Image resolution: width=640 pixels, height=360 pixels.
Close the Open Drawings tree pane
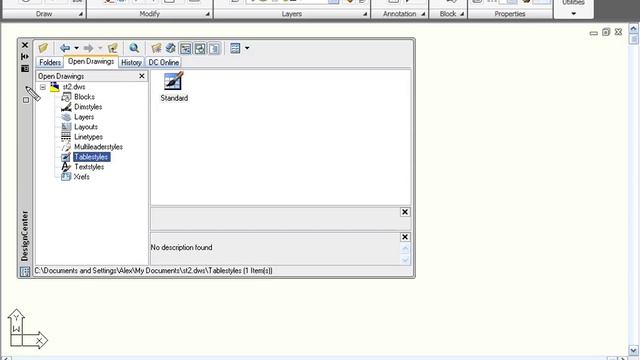coord(142,76)
